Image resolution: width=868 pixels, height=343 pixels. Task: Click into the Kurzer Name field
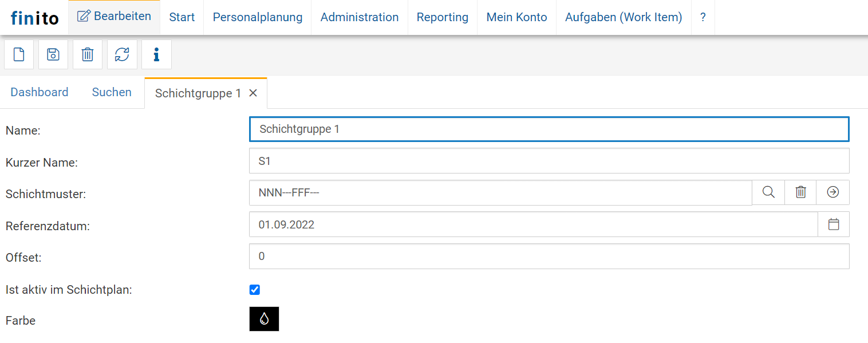coord(549,161)
